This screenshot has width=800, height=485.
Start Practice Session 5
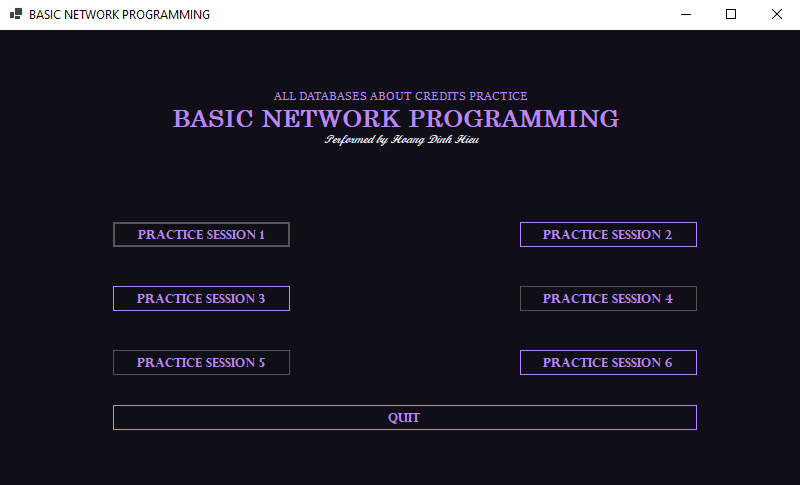pyautogui.click(x=201, y=363)
